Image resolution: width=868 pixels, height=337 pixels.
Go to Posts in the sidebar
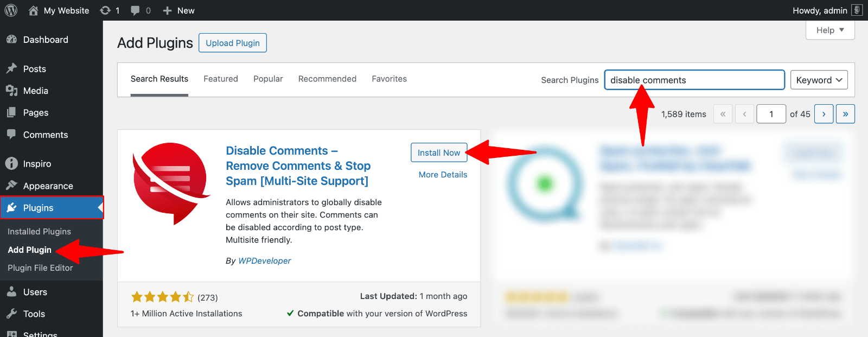(x=34, y=69)
